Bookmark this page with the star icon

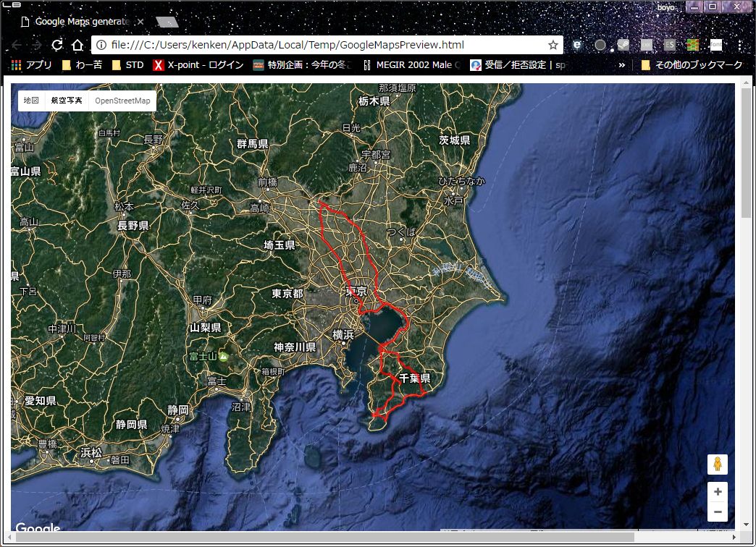coord(553,45)
